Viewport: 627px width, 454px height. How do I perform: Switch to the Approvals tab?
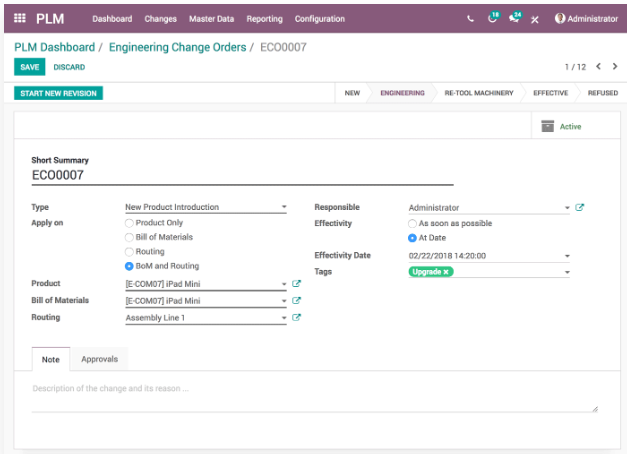(x=99, y=359)
